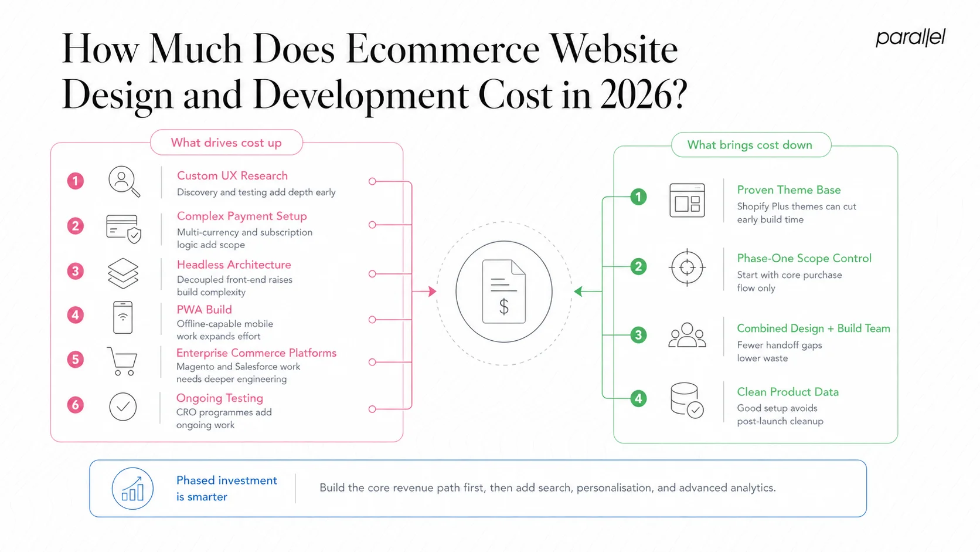Click the payment card icon beside Complex Payment Setup
980x552 pixels.
tap(122, 228)
